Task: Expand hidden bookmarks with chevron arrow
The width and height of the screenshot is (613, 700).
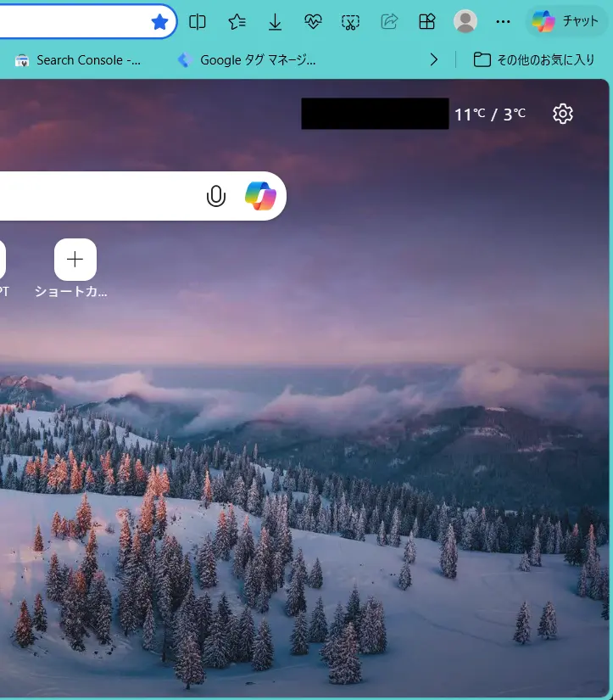Action: (434, 60)
